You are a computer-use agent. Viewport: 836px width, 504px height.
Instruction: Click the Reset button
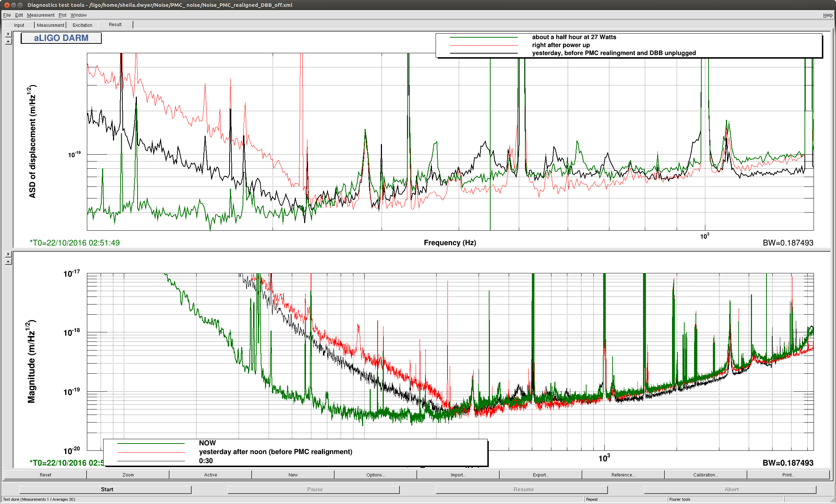(x=45, y=475)
